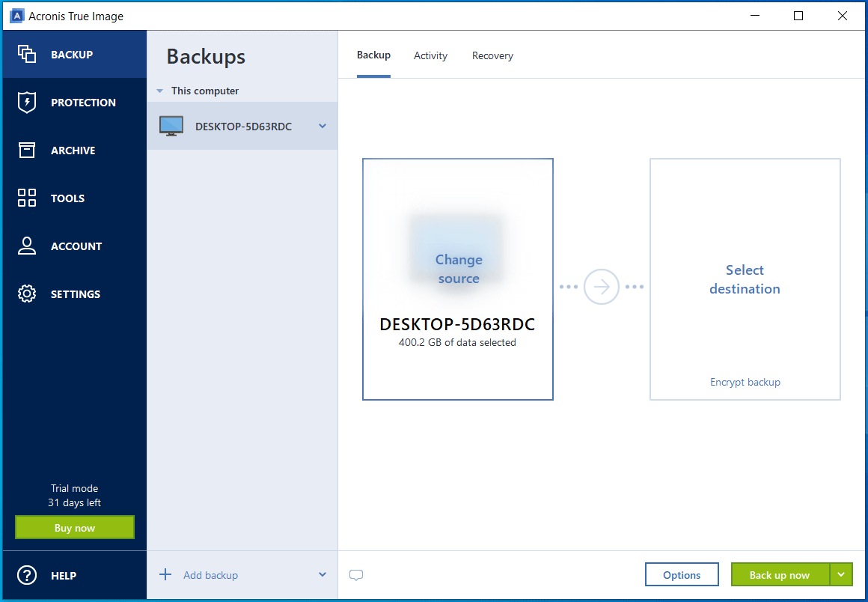Click the Buy now button
868x602 pixels.
75,528
